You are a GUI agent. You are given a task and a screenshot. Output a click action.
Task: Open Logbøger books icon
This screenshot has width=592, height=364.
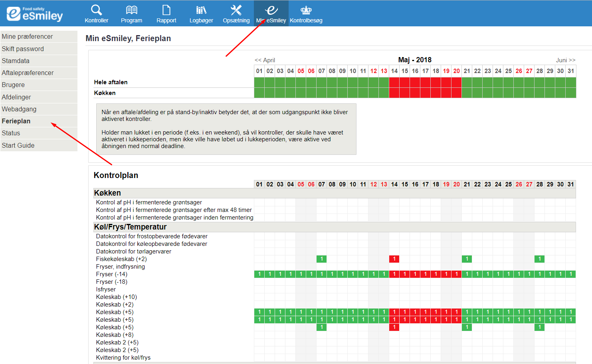pos(201,10)
